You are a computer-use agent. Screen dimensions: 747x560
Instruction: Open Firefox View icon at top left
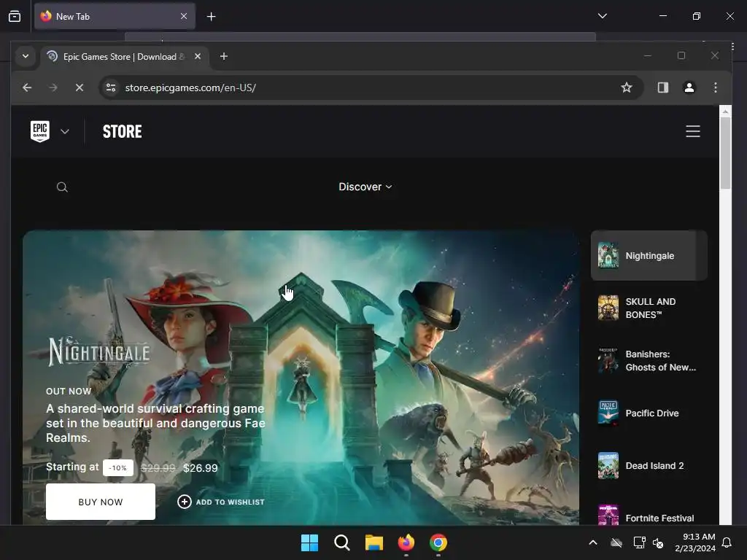15,16
